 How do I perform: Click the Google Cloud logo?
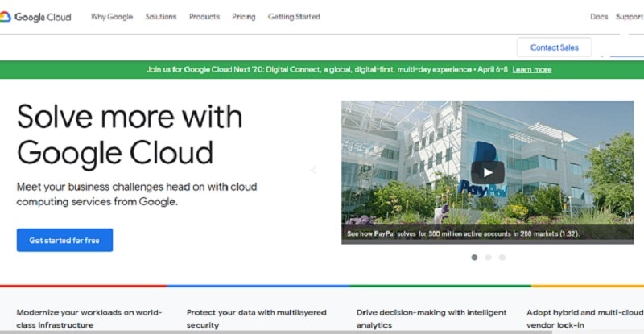pos(35,17)
